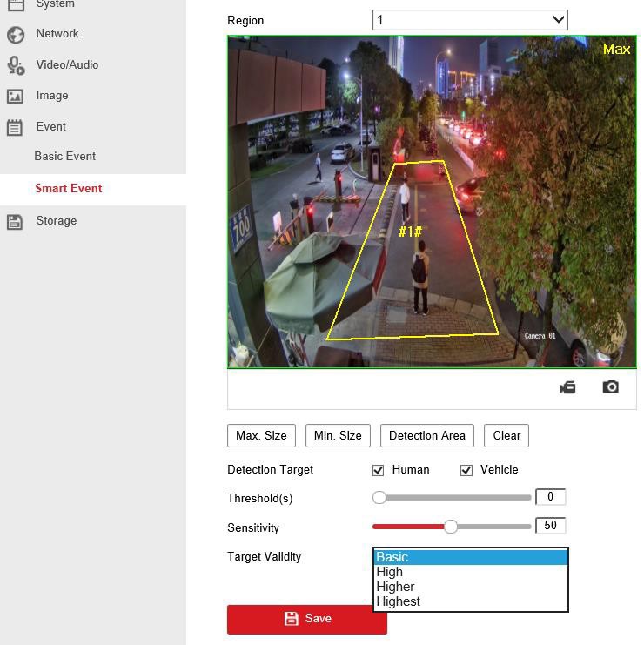Open the Basic Event submenu
The width and height of the screenshot is (644, 645).
65,157
